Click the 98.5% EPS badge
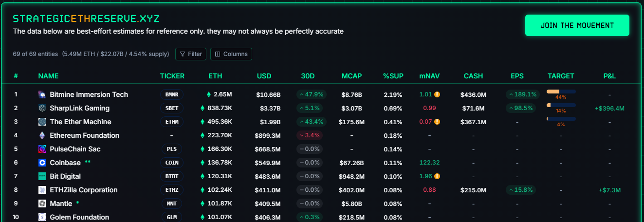 tap(521, 108)
